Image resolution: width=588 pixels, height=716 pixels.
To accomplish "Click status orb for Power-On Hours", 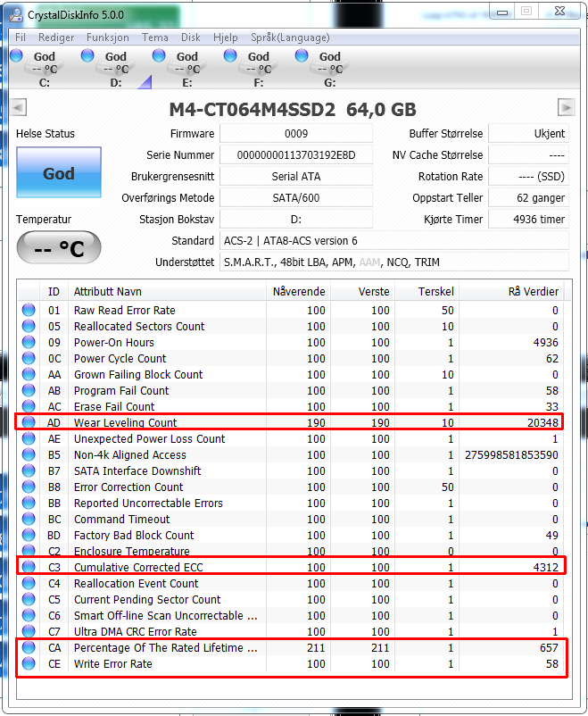I will click(x=29, y=342).
